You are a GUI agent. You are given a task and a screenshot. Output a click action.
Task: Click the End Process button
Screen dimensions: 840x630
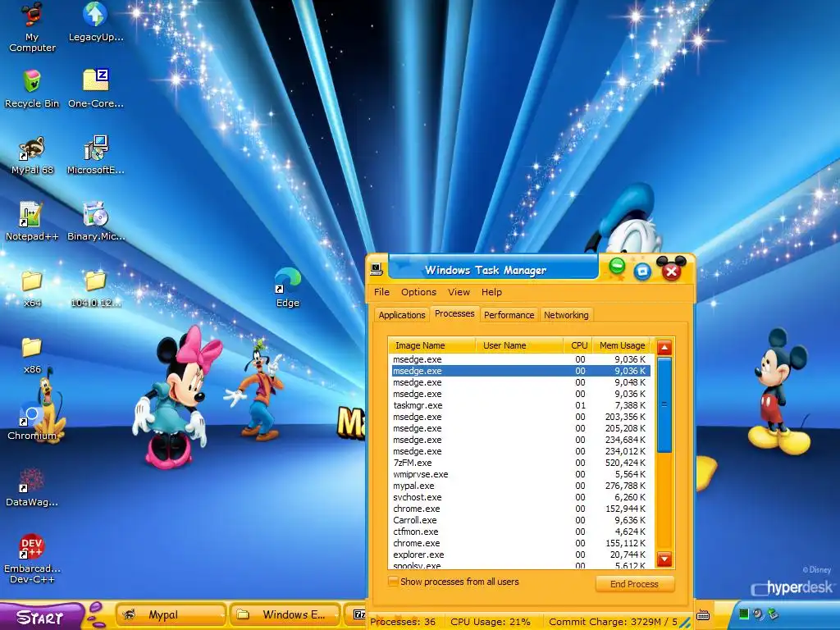click(634, 584)
